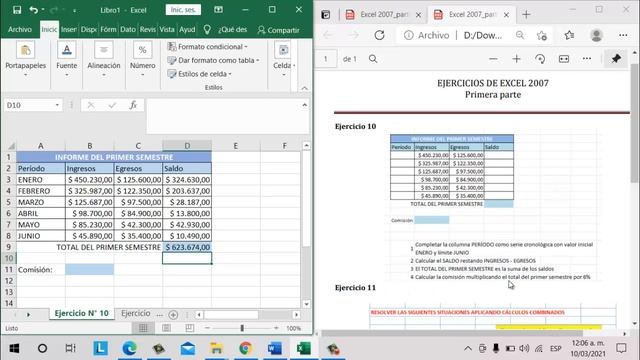Zoom icon in Edge address bar
This screenshot has width=640, height=360.
point(520,35)
